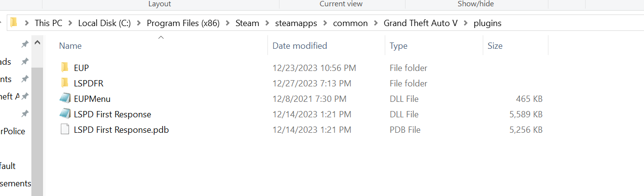Open the chevron after Local Disk (C:)
Image resolution: width=644 pixels, height=196 pixels.
[139, 23]
